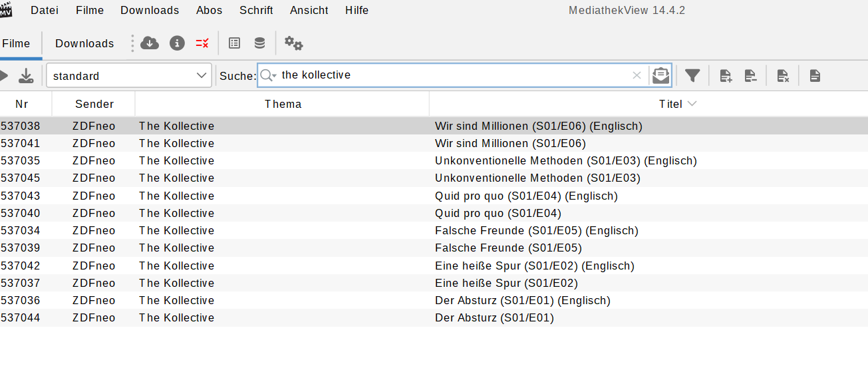868x386 pixels.
Task: Open settings via the double gear icon
Action: coord(293,43)
